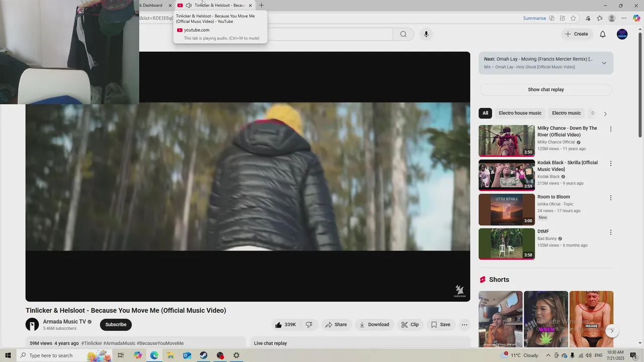Create a Clip with scissors button

coord(410,325)
